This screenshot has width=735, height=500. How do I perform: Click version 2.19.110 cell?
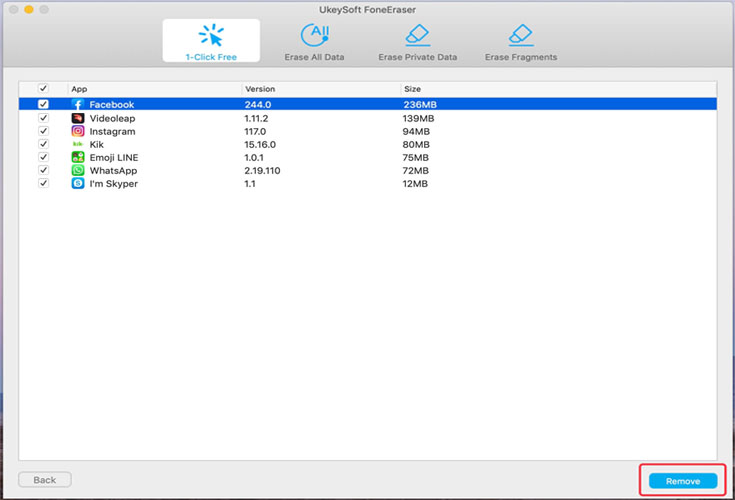coord(262,171)
